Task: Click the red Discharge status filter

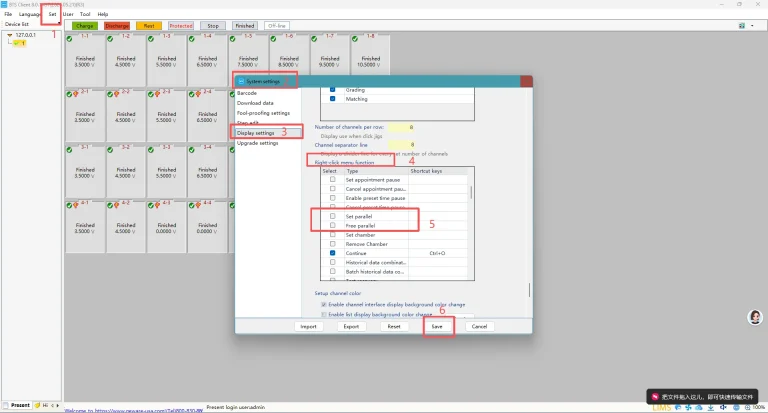Action: pos(117,25)
